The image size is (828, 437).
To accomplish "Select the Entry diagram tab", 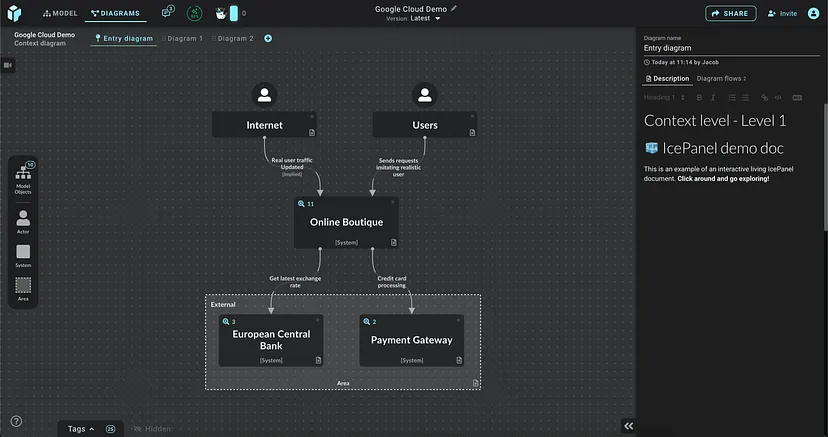I will pyautogui.click(x=124, y=39).
